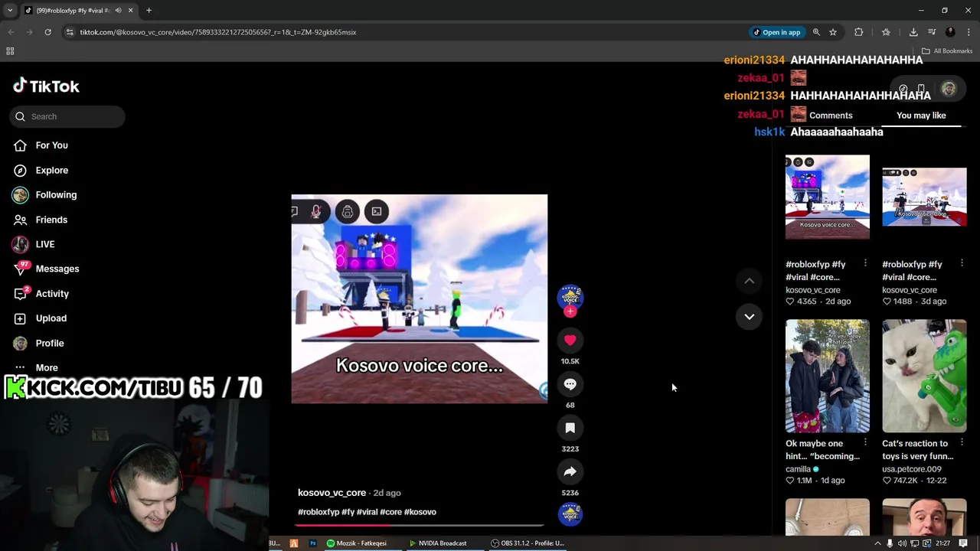This screenshot has height=551, width=980.
Task: Open OBS 31.1.2 from taskbar
Action: [x=527, y=543]
